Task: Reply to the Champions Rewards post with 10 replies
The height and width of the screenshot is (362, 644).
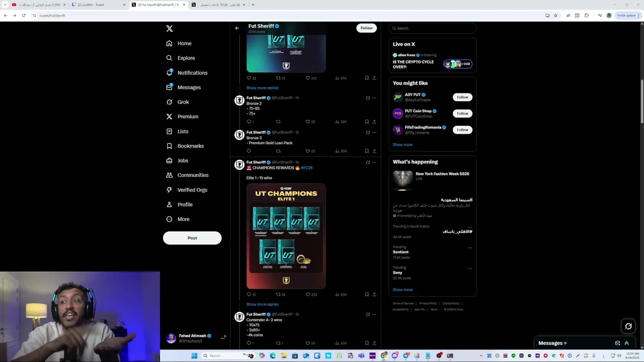Action: point(249,295)
